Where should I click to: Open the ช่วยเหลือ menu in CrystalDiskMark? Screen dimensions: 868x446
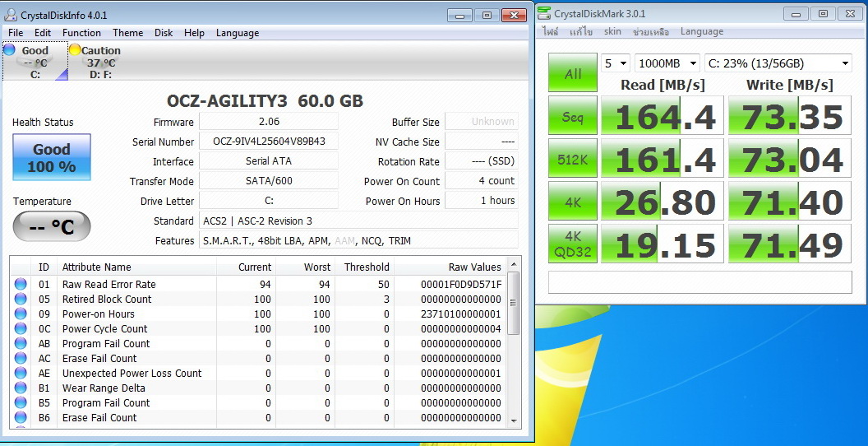click(650, 31)
